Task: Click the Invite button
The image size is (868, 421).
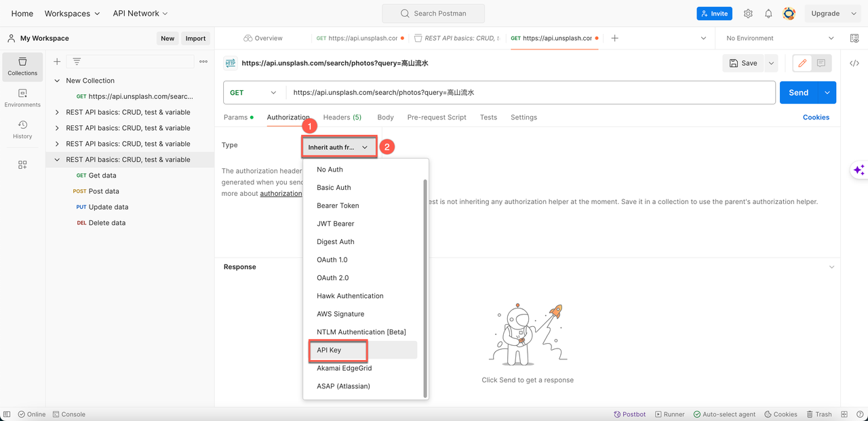Action: (715, 14)
